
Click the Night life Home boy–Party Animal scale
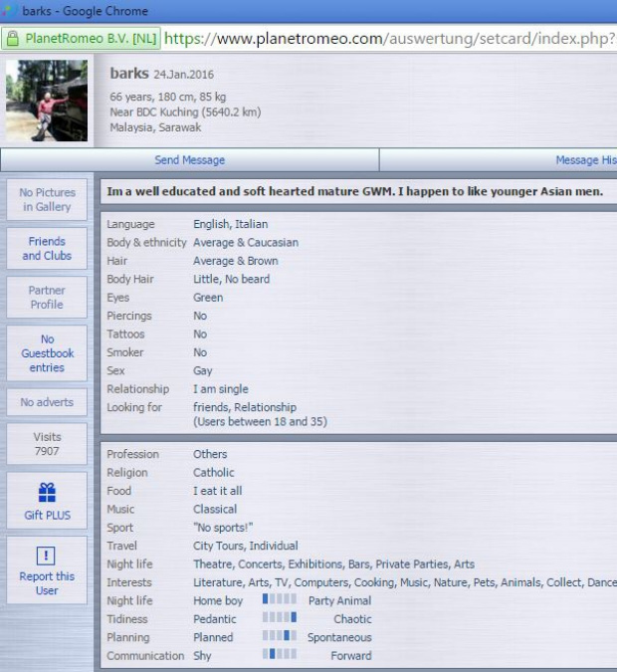pyautogui.click(x=280, y=599)
